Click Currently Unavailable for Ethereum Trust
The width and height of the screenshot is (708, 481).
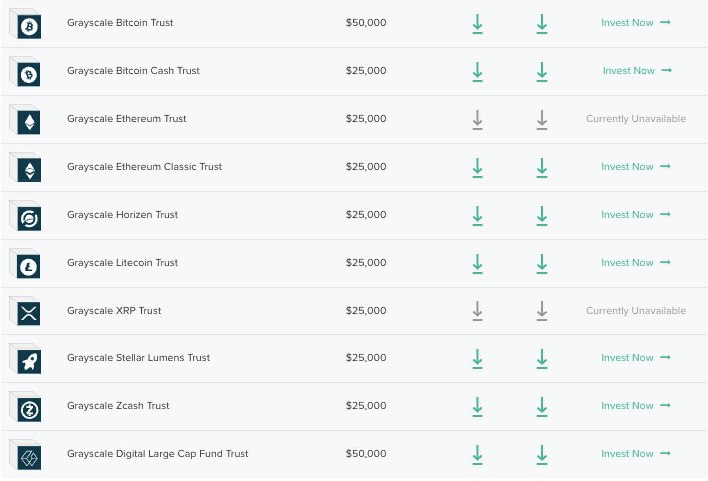coord(636,119)
